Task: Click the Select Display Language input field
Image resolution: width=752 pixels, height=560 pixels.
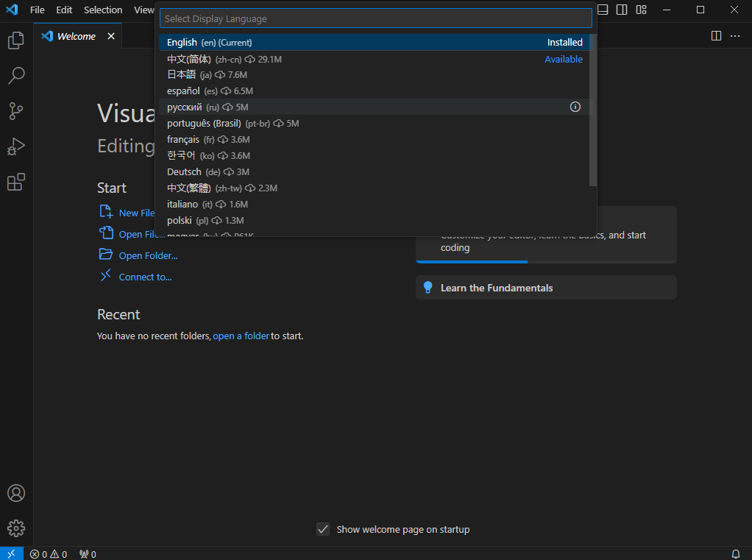Action: [x=375, y=18]
